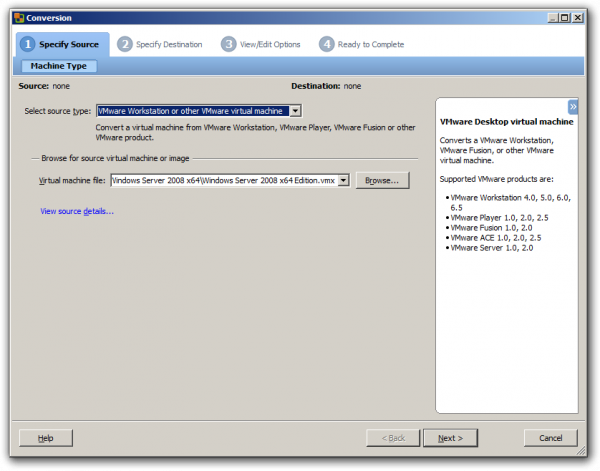Maximize the Conversion window
600x471 pixels.
tap(565, 18)
